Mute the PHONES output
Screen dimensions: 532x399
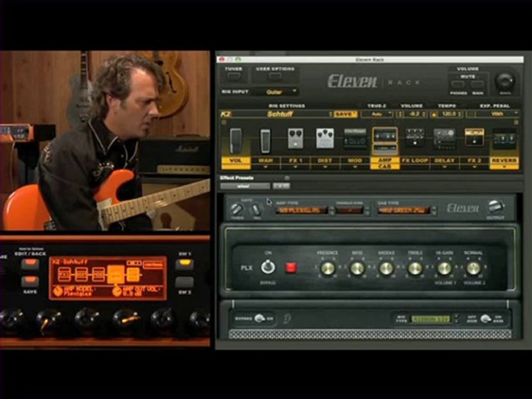tap(458, 84)
